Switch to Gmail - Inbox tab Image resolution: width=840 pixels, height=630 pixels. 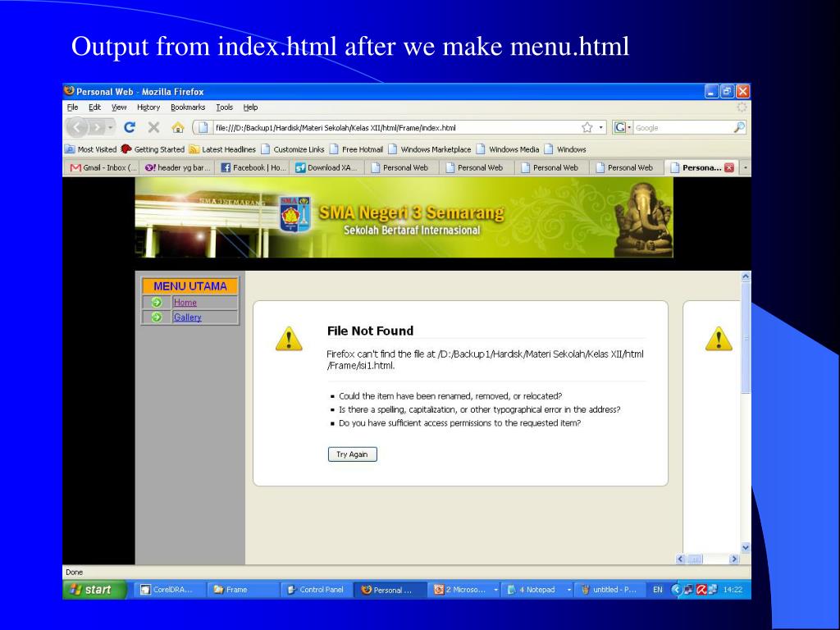pyautogui.click(x=103, y=167)
